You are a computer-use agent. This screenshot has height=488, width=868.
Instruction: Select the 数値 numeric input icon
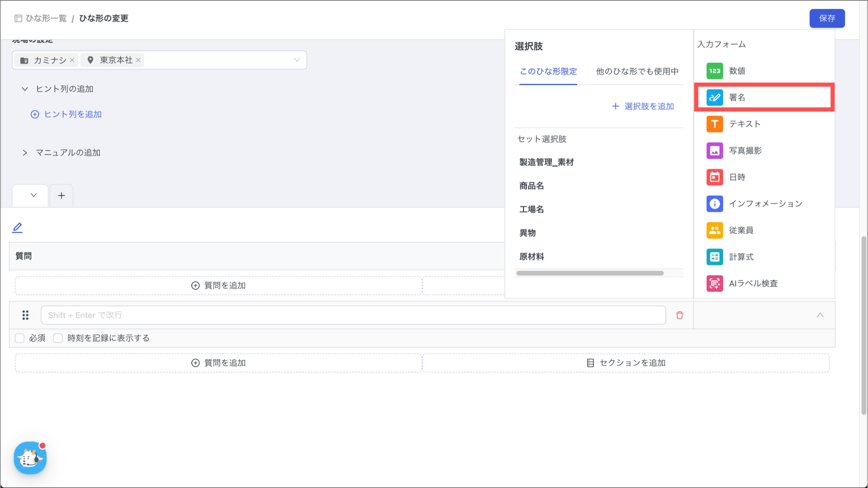point(715,71)
